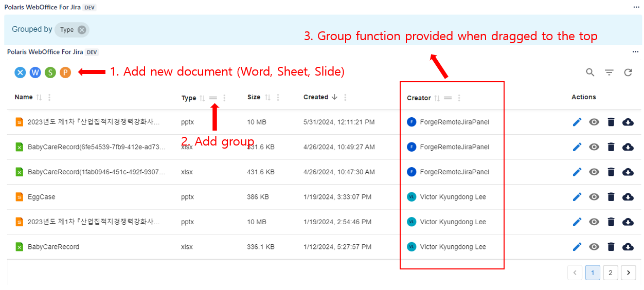Download the 336.1 KB BabyCareRecord file

pos(628,247)
